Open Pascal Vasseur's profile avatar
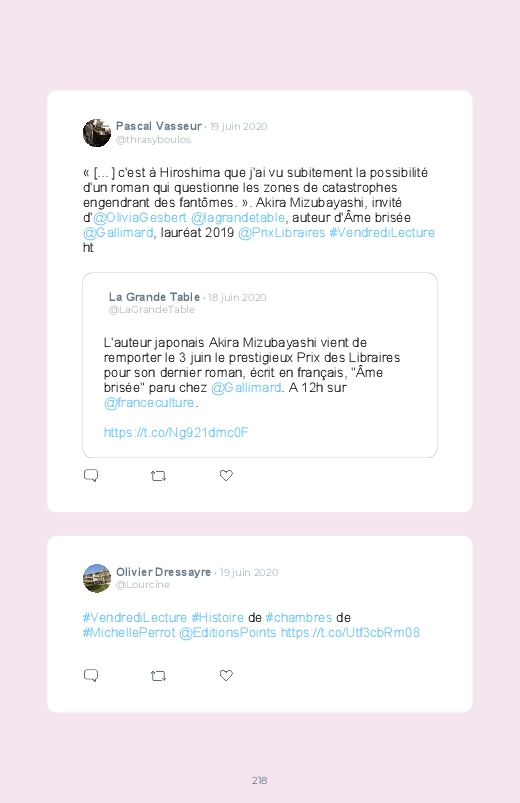Image resolution: width=520 pixels, height=803 pixels. (97, 133)
